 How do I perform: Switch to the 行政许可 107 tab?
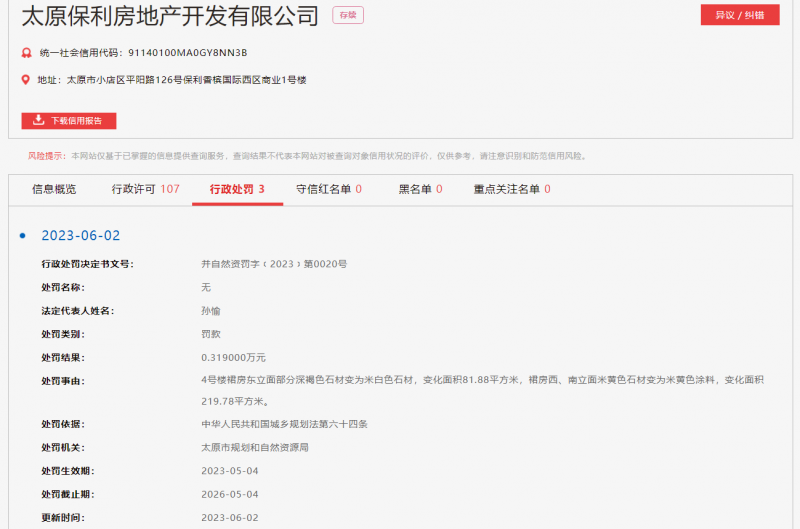coord(145,189)
